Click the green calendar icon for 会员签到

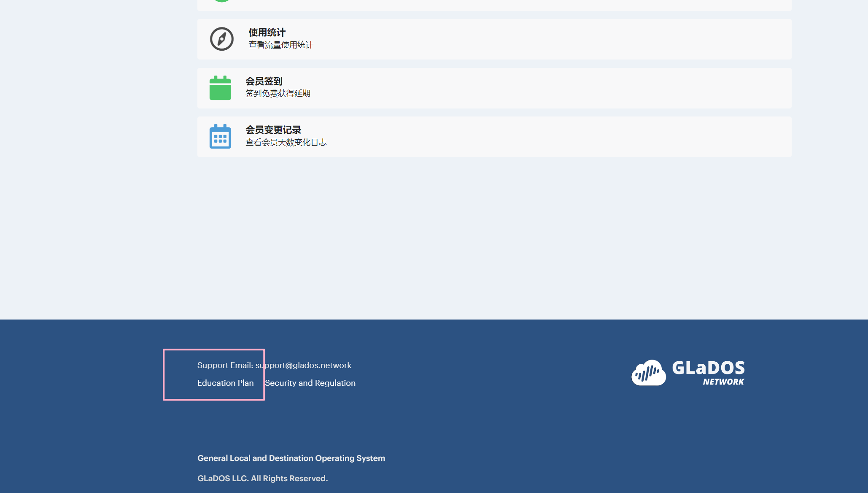220,88
